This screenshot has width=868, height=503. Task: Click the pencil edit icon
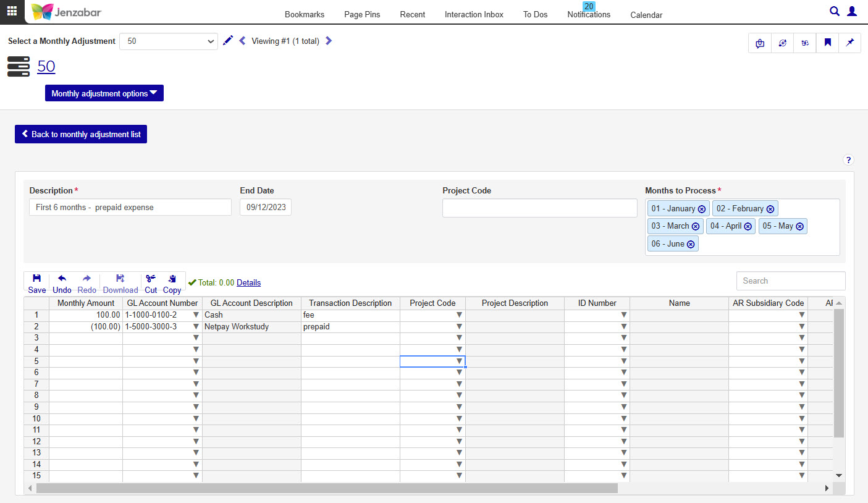coord(228,41)
